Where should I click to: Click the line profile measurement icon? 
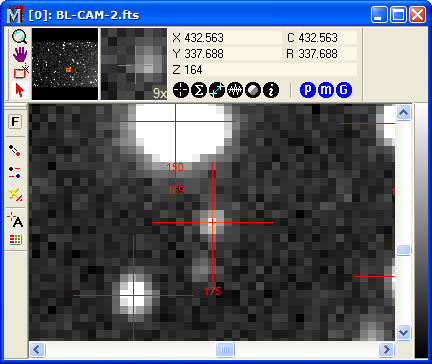217,90
